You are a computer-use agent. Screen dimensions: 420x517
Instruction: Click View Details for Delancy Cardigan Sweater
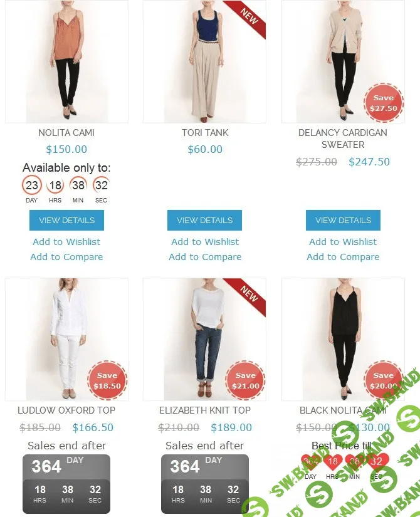point(343,220)
